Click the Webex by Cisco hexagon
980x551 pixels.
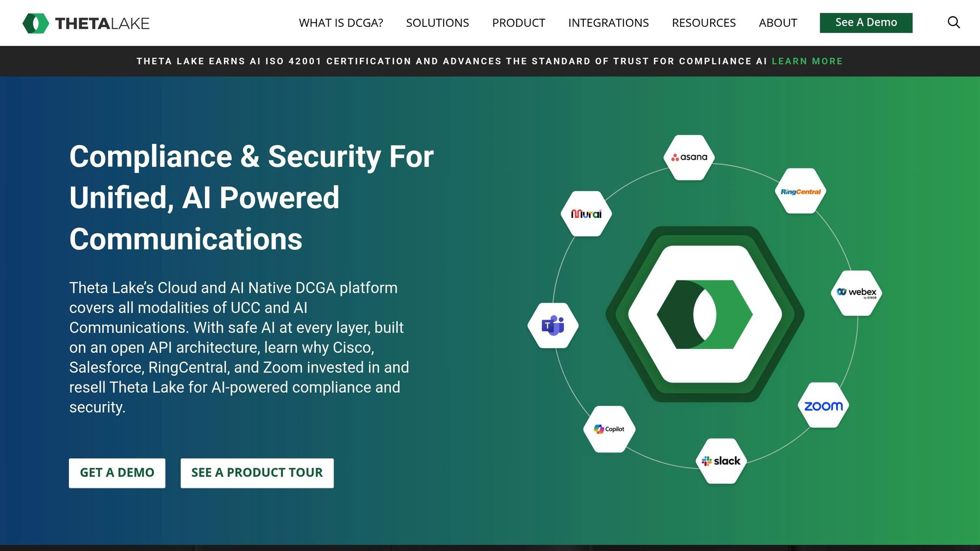point(857,293)
